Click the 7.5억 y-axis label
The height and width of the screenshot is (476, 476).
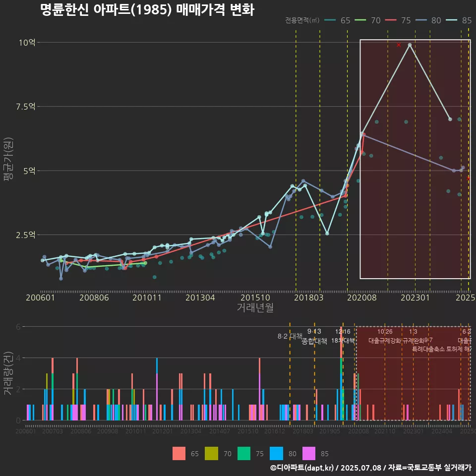click(25, 107)
